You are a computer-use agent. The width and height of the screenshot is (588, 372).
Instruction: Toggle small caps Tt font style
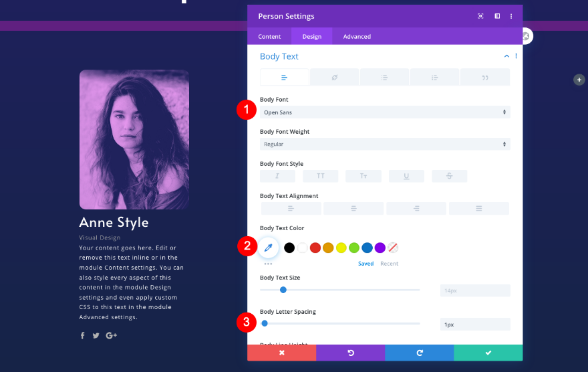tap(363, 176)
